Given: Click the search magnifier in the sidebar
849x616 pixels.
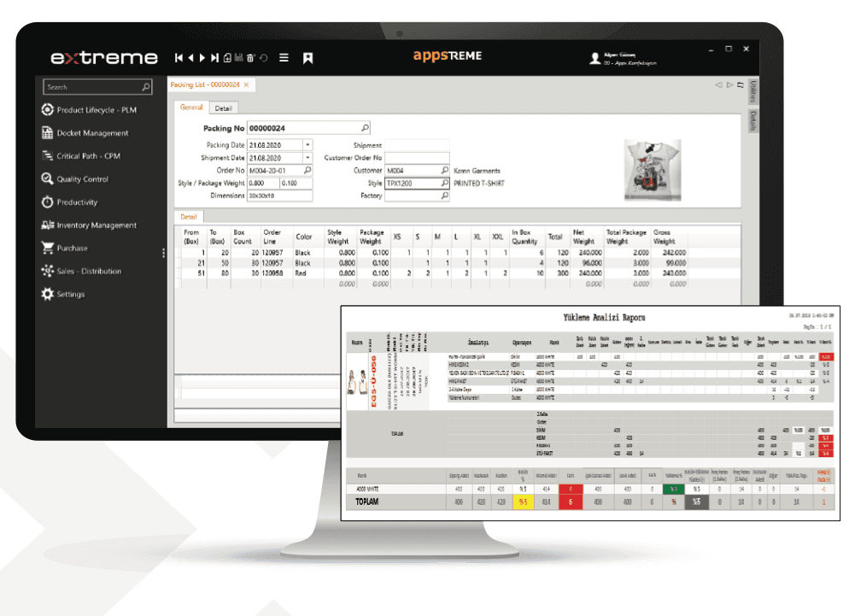Looking at the screenshot, I should 146,86.
